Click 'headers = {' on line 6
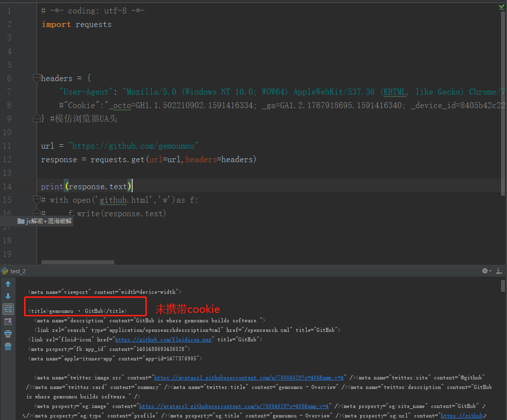 point(66,78)
